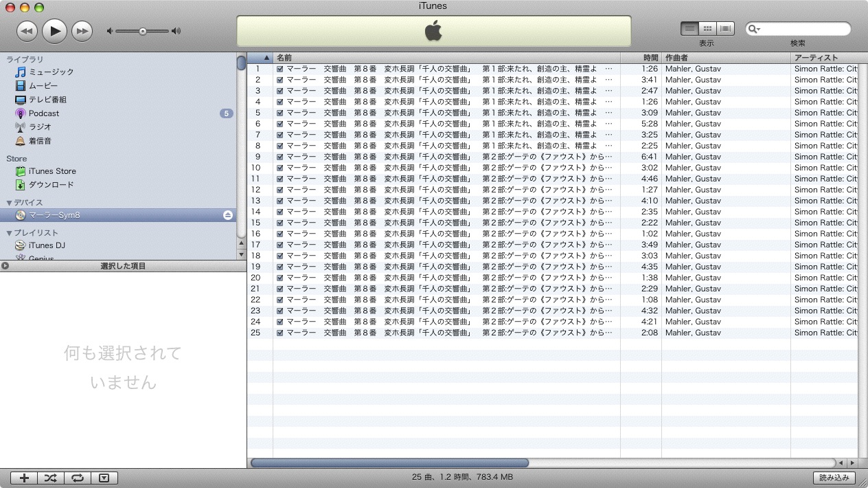
Task: Click the arrow icon beside 選択した項目
Action: click(x=5, y=266)
